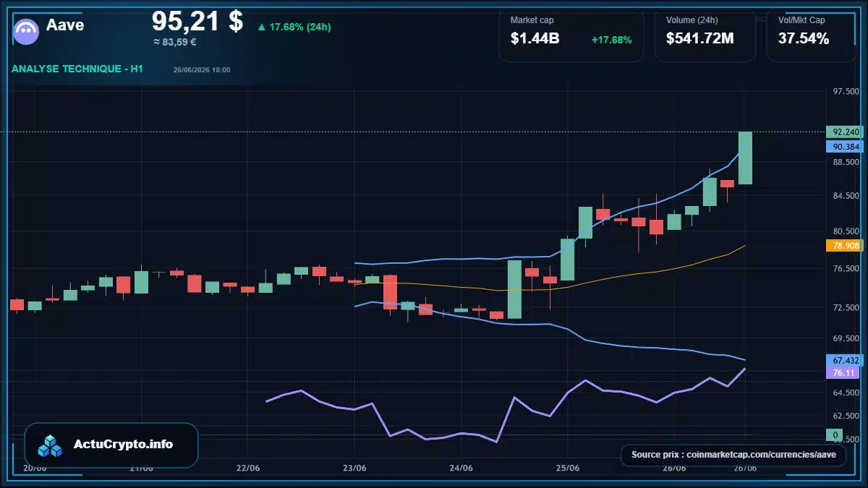The width and height of the screenshot is (868, 488).
Task: Click the 78.908 orange moving average tag
Action: click(x=844, y=246)
